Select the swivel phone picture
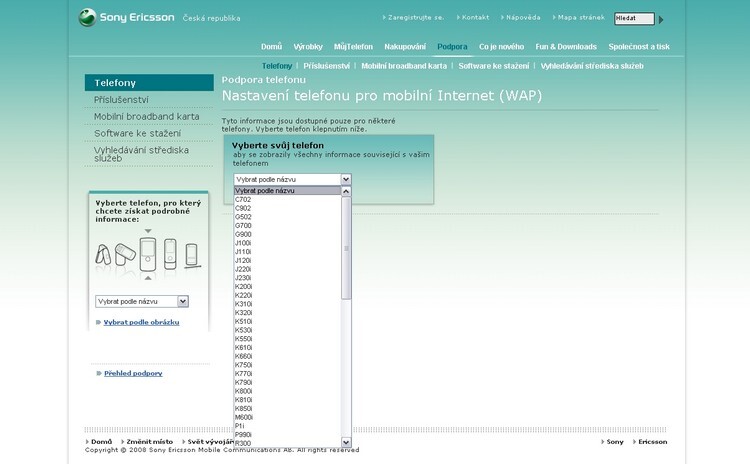 [125, 254]
